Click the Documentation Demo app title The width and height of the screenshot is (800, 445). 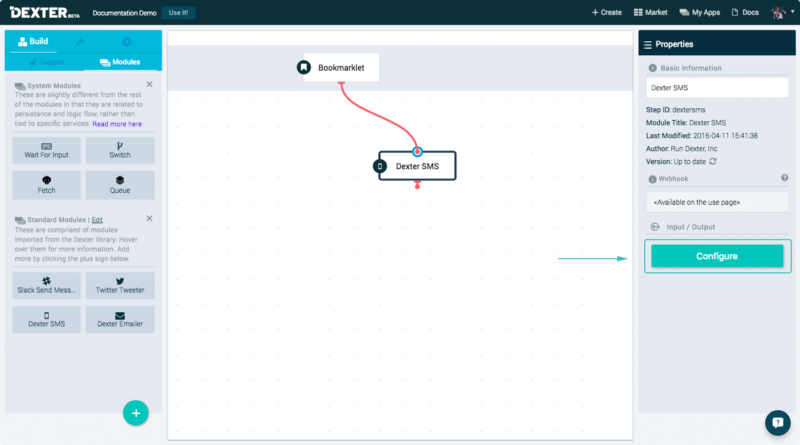coord(124,13)
